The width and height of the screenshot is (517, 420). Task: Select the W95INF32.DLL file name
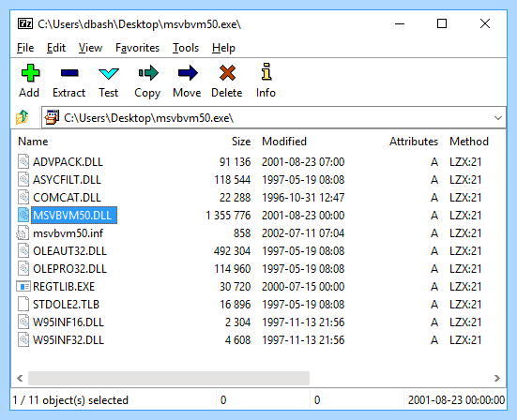click(68, 339)
